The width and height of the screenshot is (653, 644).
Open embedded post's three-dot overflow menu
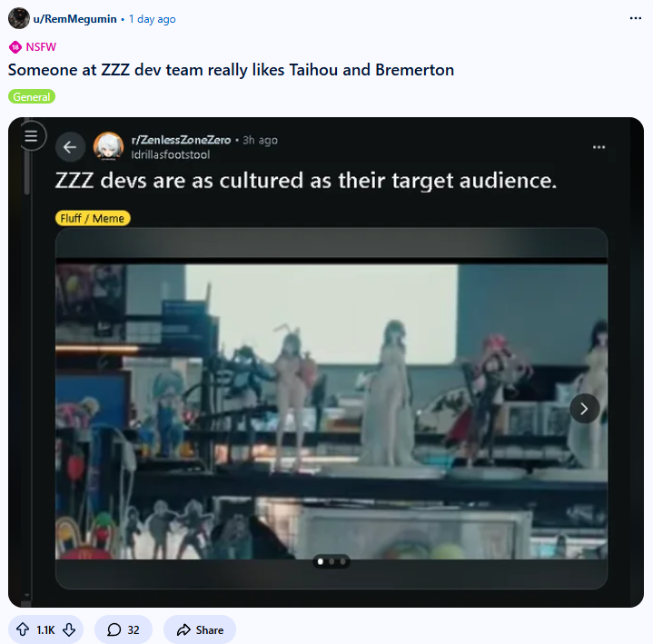coord(599,147)
